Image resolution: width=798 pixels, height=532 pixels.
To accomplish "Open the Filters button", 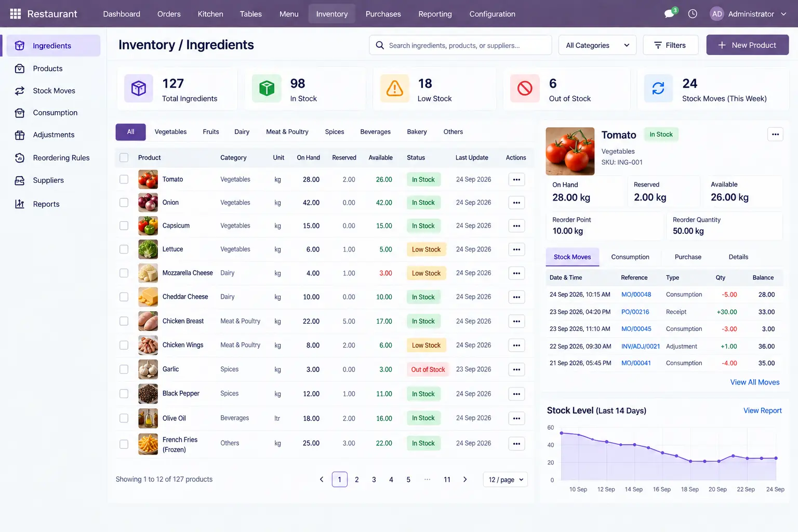I will (x=671, y=45).
